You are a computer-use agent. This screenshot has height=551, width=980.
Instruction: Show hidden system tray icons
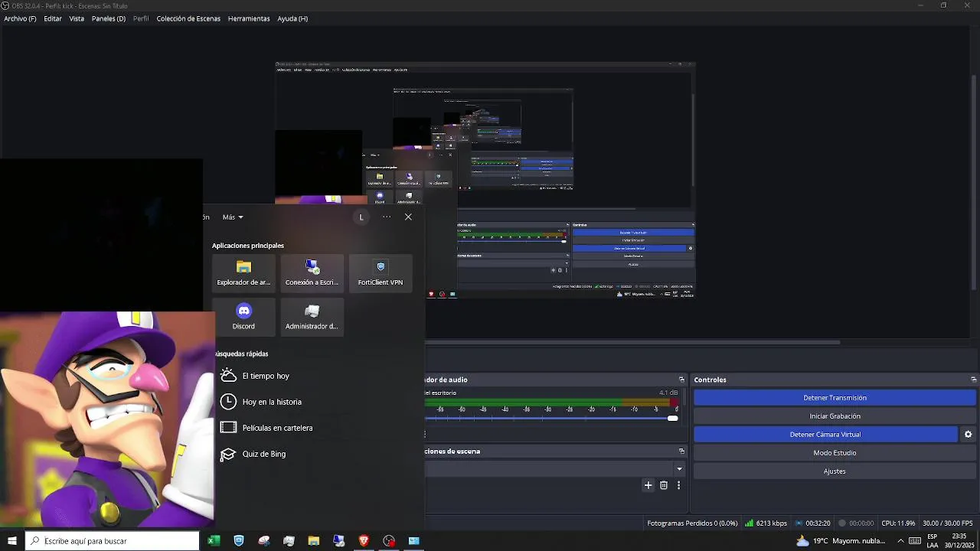(900, 541)
